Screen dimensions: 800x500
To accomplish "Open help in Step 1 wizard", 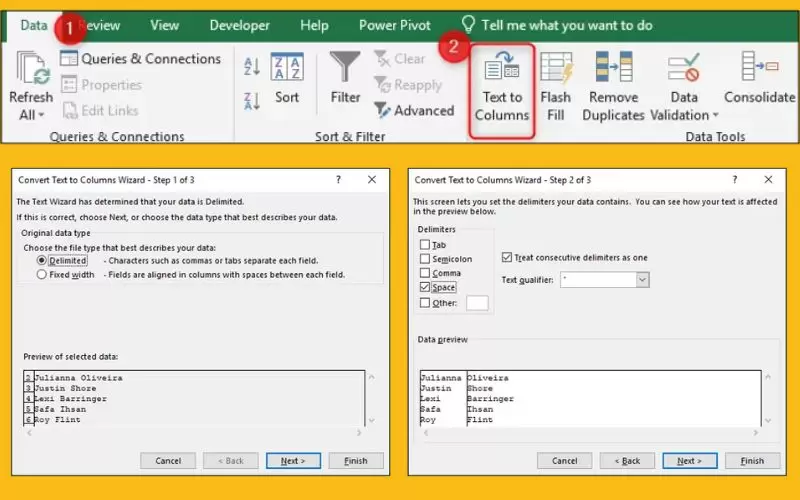I will coord(338,180).
